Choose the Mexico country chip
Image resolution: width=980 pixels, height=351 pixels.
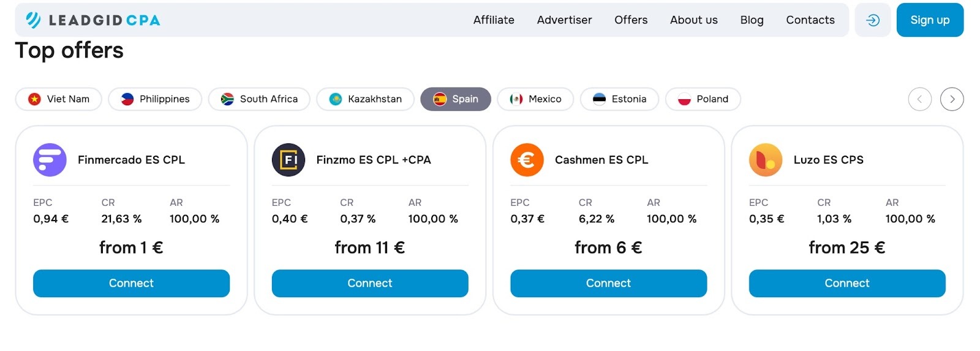tap(535, 99)
